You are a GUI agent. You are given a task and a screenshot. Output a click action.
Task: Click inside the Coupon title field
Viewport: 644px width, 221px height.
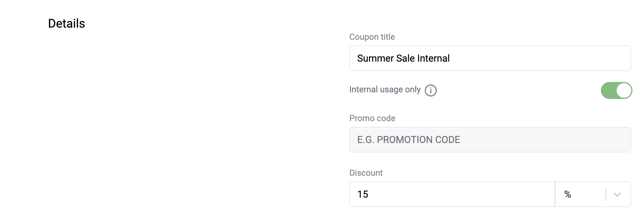[x=490, y=58]
